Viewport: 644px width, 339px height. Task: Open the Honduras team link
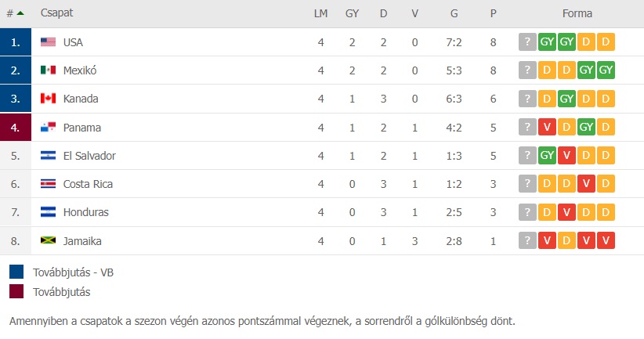coord(86,212)
